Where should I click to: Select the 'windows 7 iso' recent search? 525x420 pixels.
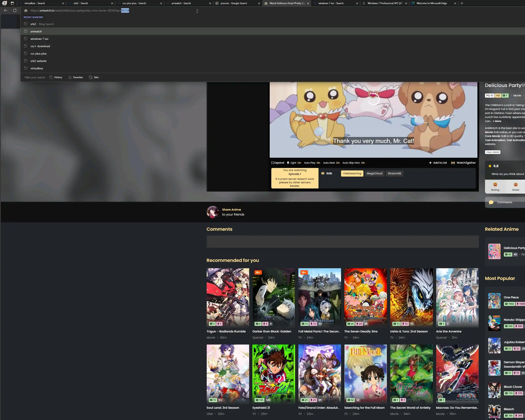click(39, 39)
